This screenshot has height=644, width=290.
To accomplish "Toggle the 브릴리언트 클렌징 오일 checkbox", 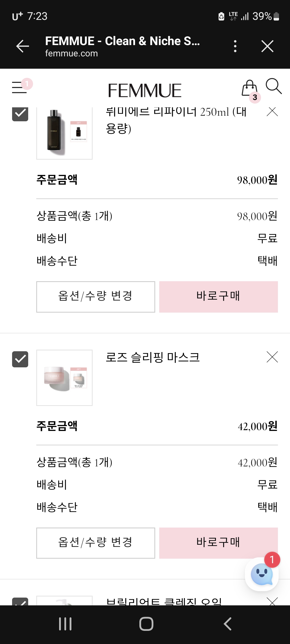I will point(20,601).
